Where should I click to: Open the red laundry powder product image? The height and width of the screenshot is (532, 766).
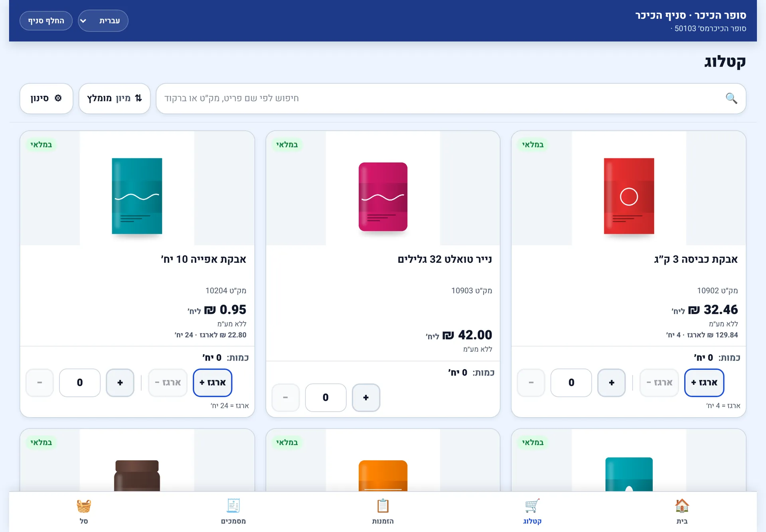629,188
